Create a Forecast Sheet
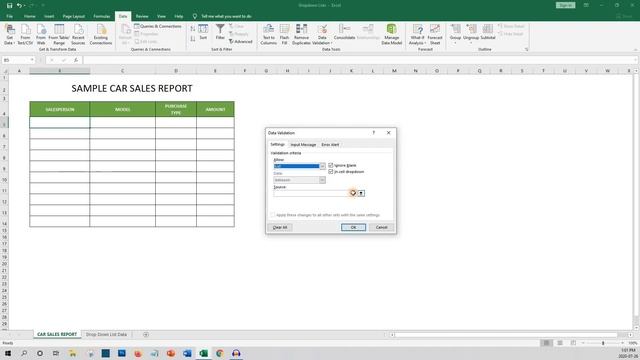Image resolution: width=640 pixels, height=360 pixels. click(435, 34)
